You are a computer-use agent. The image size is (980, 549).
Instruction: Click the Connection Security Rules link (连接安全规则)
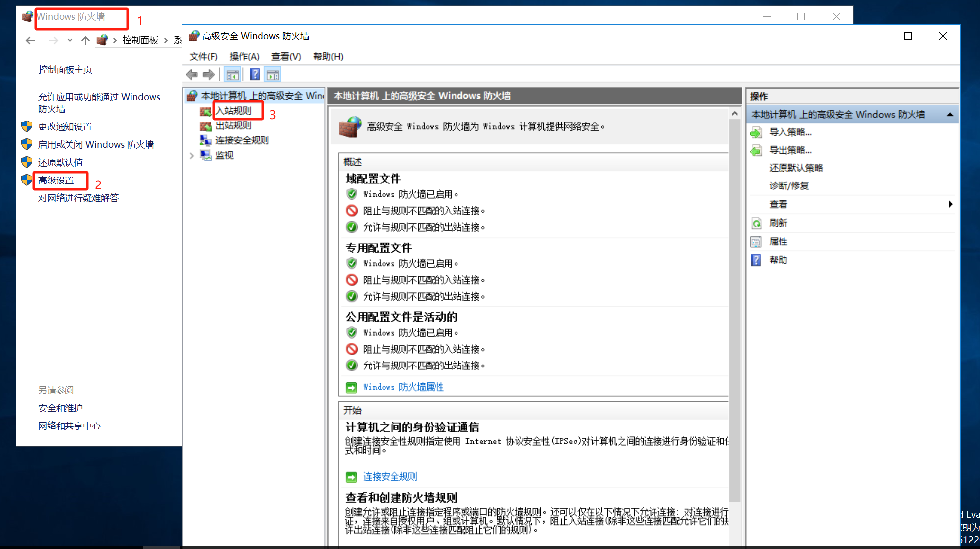[x=390, y=477]
